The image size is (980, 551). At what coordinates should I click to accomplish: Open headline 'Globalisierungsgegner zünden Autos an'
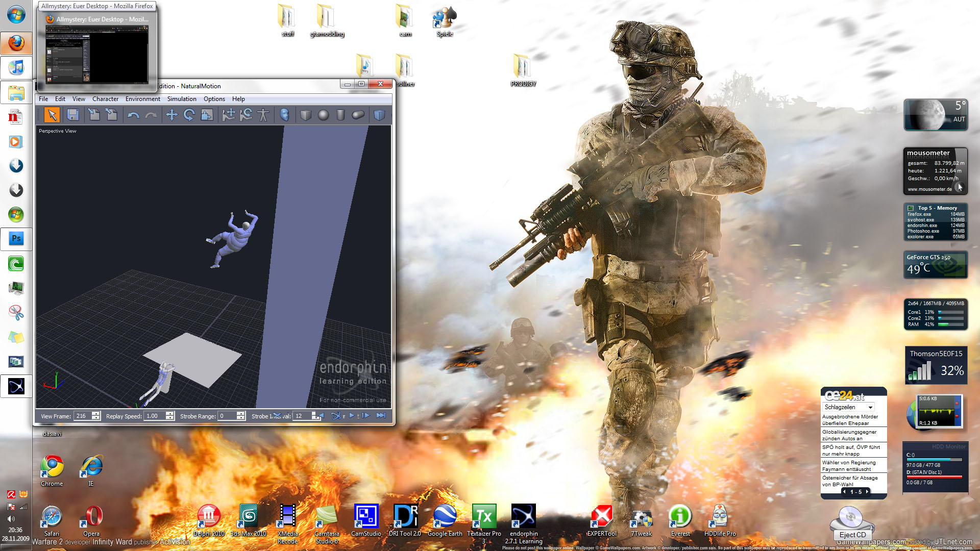click(x=849, y=435)
